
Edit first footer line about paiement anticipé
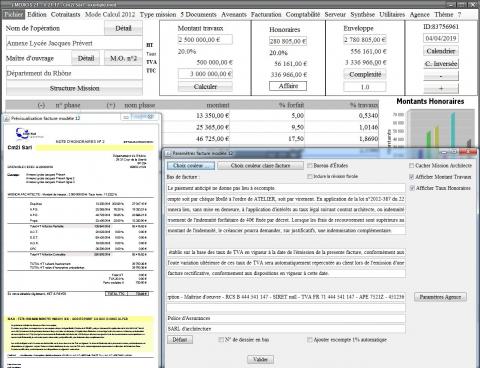(x=286, y=188)
